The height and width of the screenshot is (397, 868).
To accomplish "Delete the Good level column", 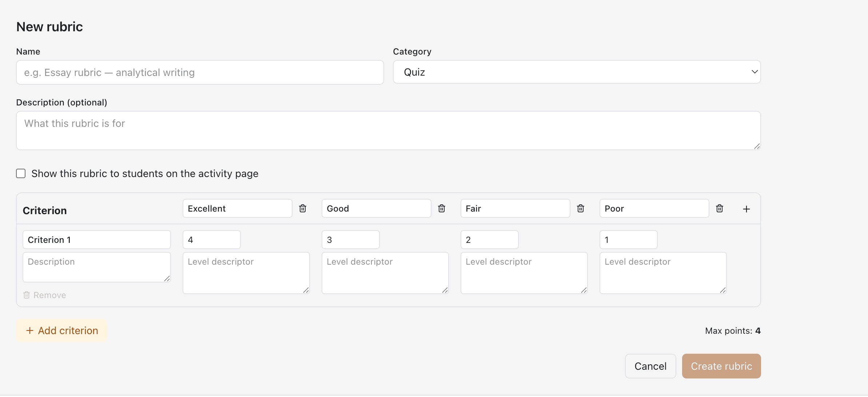I will (x=442, y=208).
